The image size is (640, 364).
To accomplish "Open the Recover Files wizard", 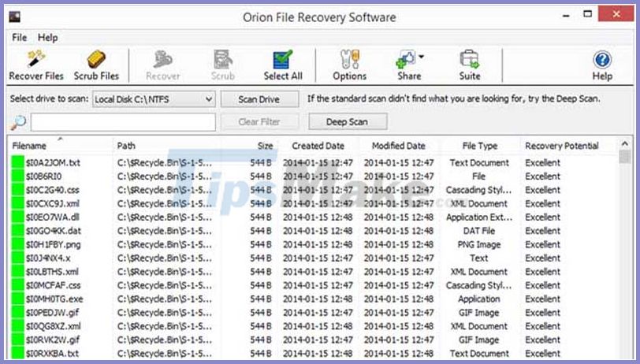I will coord(36,65).
